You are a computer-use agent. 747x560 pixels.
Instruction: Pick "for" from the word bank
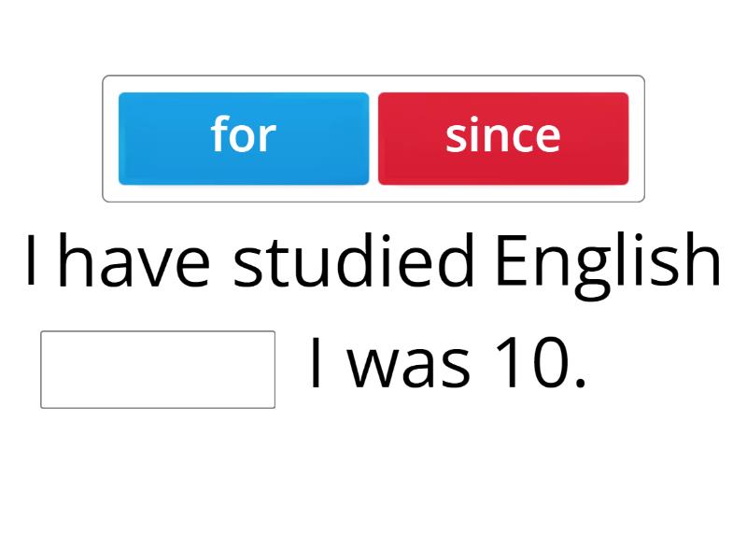tap(244, 138)
